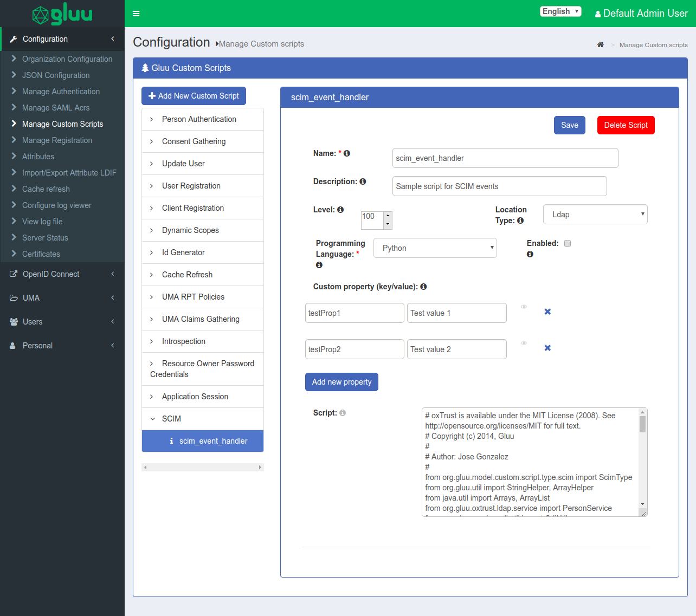Toggle the Enabled checkbox

coord(568,243)
